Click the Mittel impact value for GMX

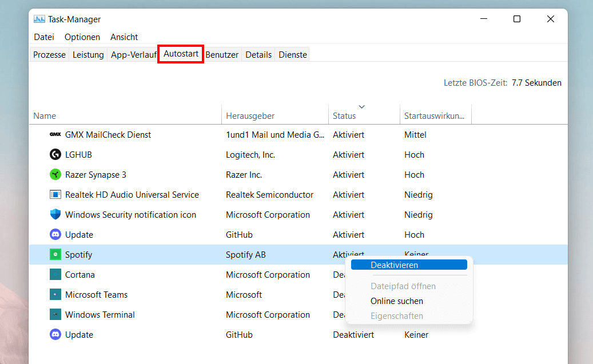(x=415, y=134)
